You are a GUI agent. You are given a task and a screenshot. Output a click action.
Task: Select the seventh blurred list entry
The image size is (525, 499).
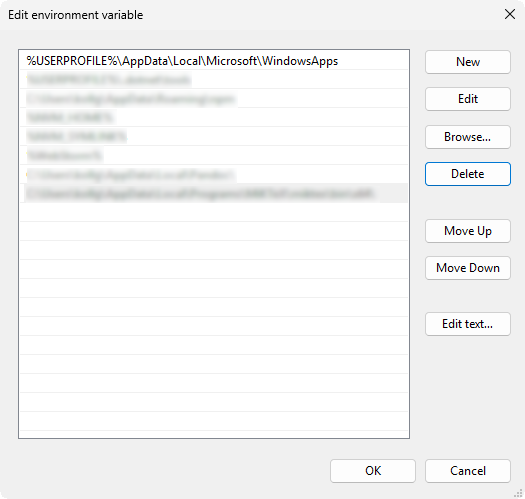pos(214,174)
